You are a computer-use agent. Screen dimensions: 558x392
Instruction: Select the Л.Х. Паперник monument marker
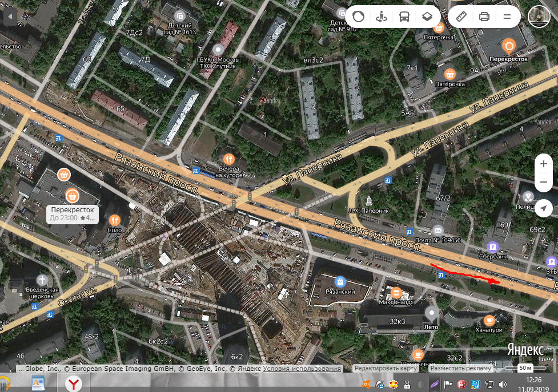[369, 201]
